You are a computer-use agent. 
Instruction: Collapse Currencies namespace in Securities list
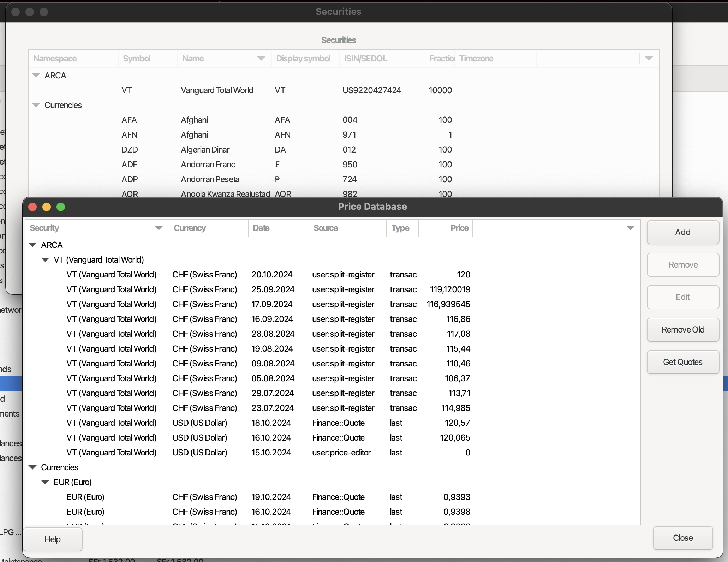coord(36,105)
